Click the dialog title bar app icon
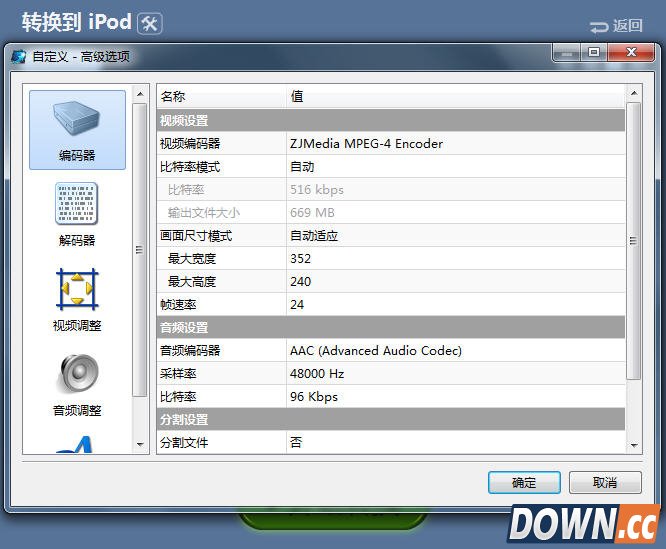Viewport: 666px width, 549px height. (18, 57)
